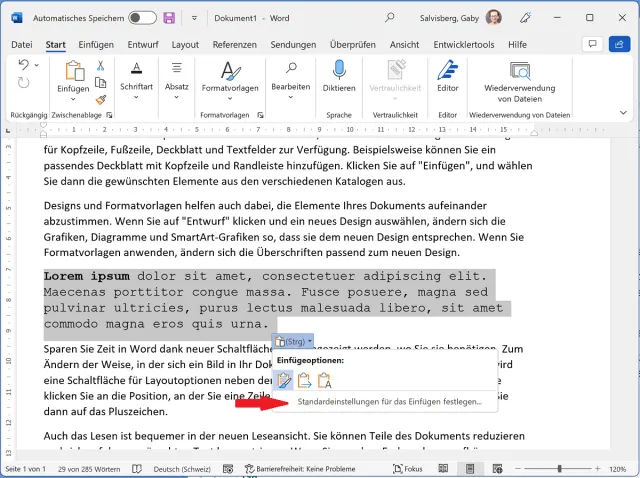
Task: Click the Fokus view button
Action: (406, 468)
